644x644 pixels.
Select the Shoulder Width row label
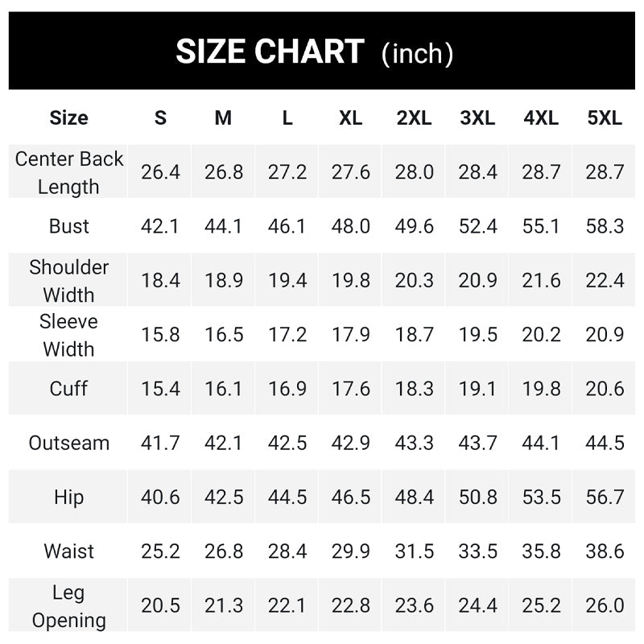pos(69,280)
